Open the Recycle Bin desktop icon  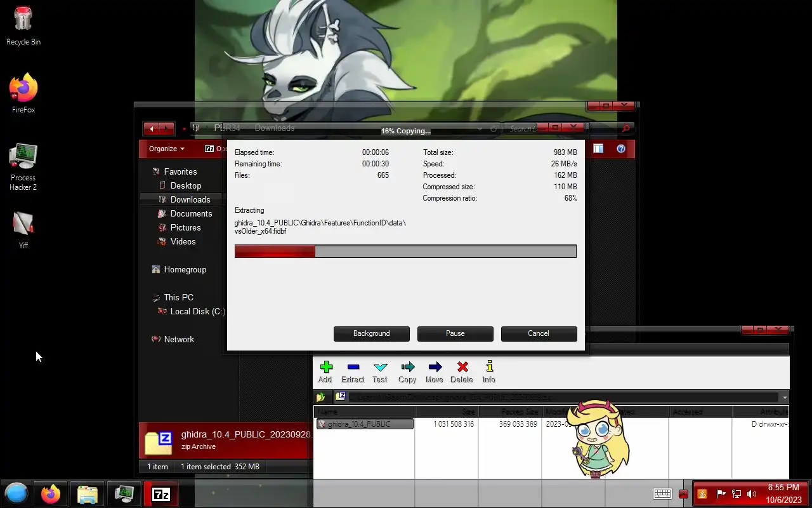pyautogui.click(x=23, y=25)
